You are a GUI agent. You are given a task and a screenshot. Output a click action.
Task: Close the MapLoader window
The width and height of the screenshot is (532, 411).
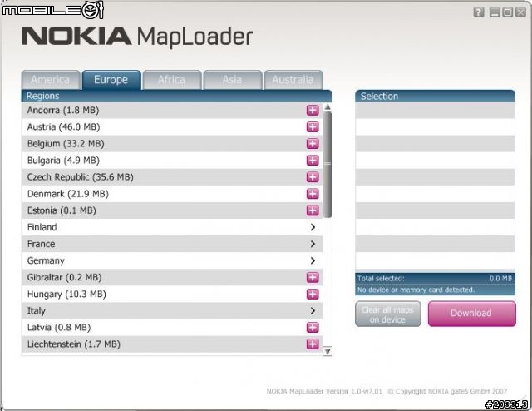click(x=520, y=12)
